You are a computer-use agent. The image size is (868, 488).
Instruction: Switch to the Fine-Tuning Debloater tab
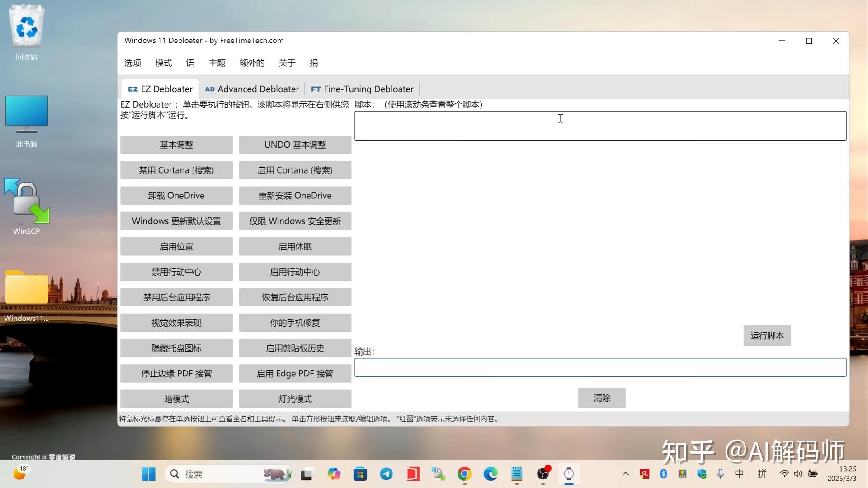[362, 89]
